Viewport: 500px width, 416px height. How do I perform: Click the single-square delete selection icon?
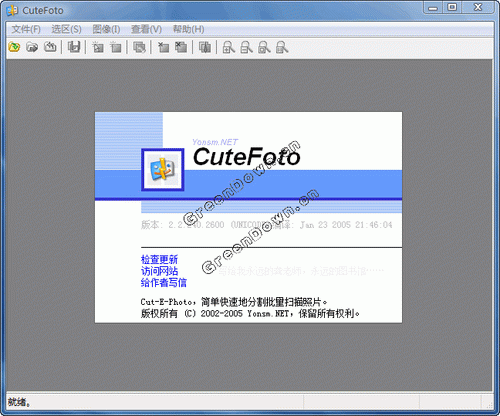tap(163, 47)
